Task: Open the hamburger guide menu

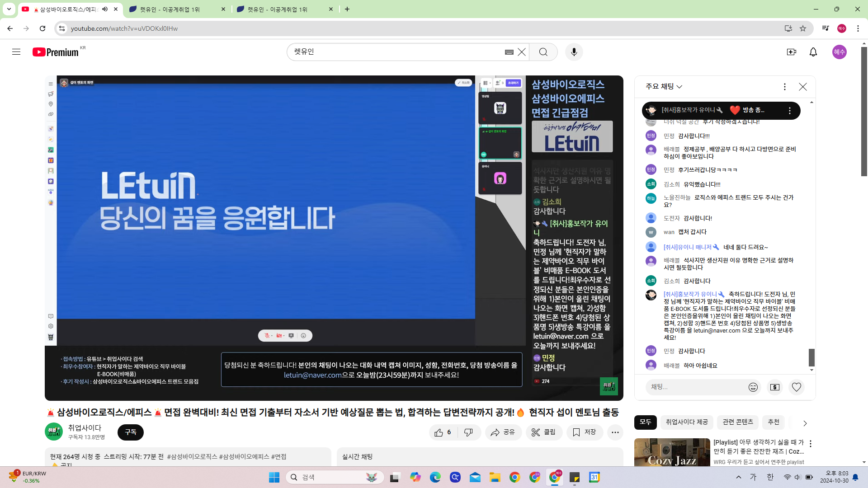Action: [x=16, y=52]
